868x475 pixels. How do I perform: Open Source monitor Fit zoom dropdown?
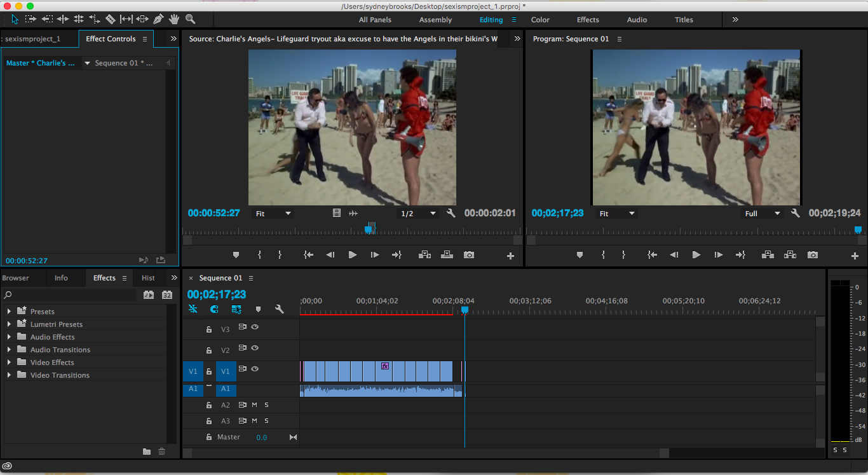click(x=273, y=214)
